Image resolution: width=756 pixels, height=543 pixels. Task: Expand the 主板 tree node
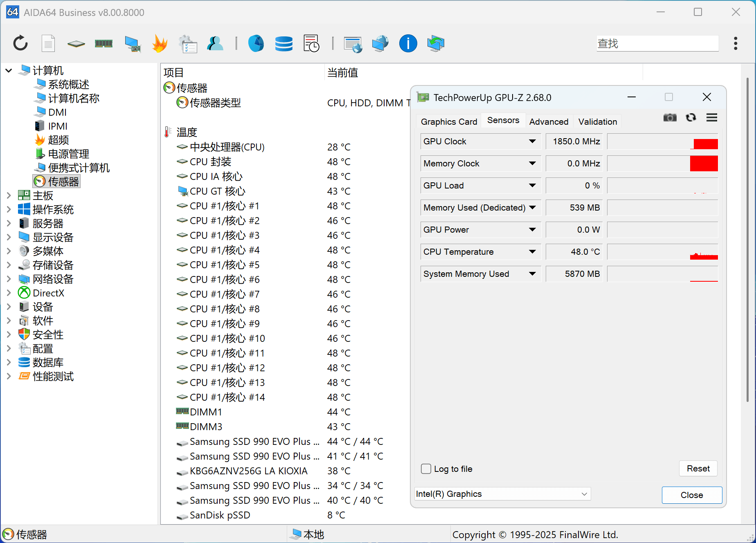pyautogui.click(x=9, y=196)
